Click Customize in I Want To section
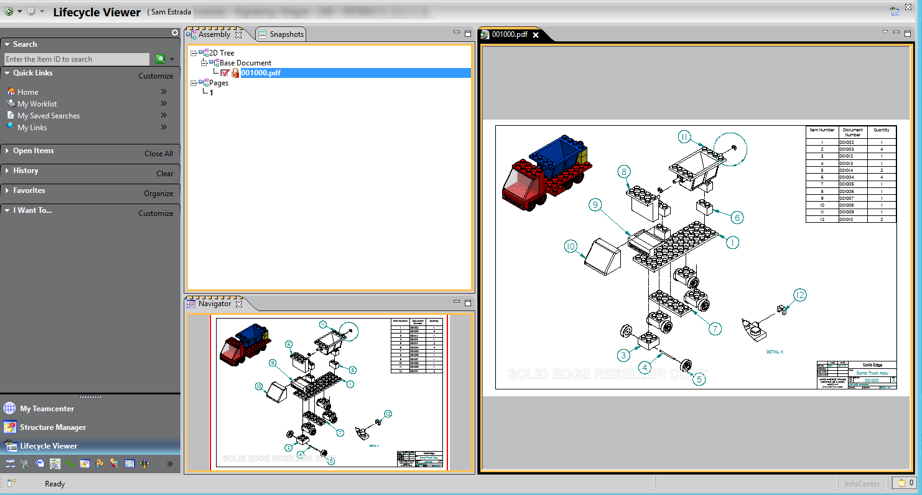Viewport: 922px width, 495px height. point(155,213)
